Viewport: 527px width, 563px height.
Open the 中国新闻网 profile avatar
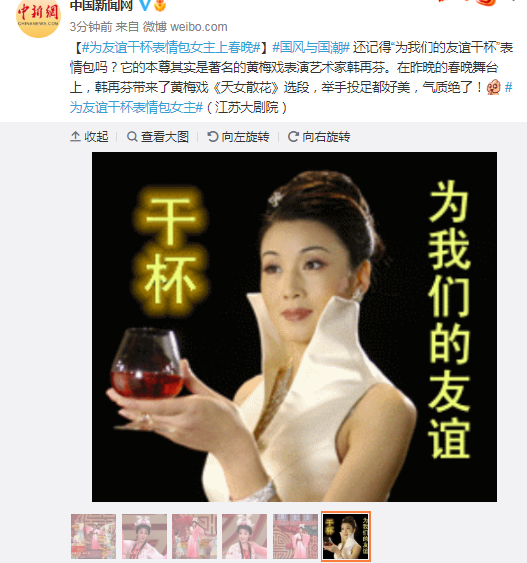[38, 16]
